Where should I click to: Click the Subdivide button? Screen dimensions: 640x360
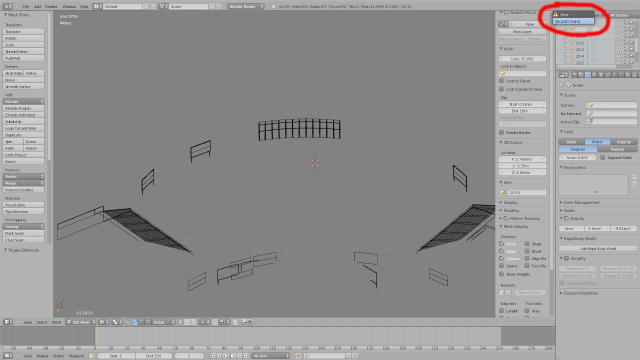point(24,122)
